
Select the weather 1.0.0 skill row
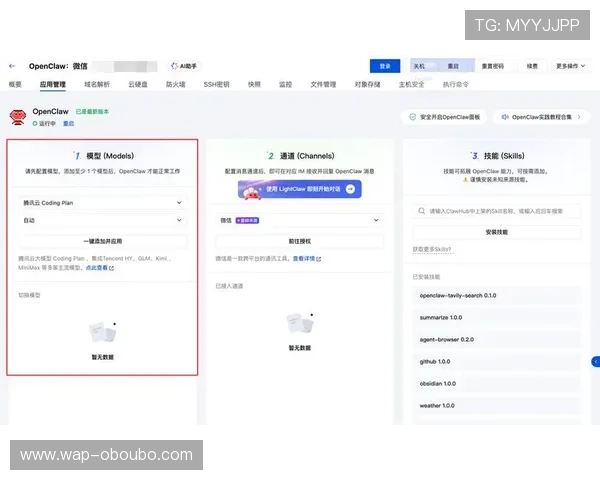click(497, 406)
